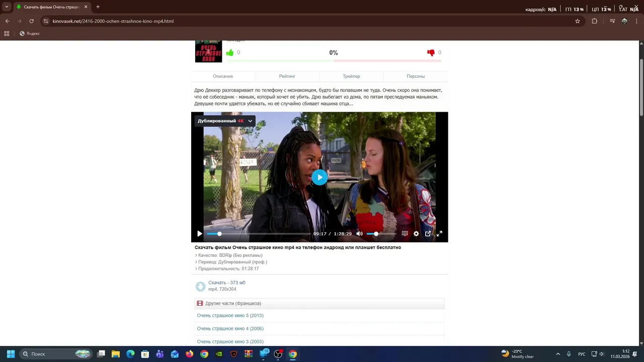This screenshot has height=362, width=644.
Task: Open Очень страшное кино 4 (2006)
Action: 230,329
